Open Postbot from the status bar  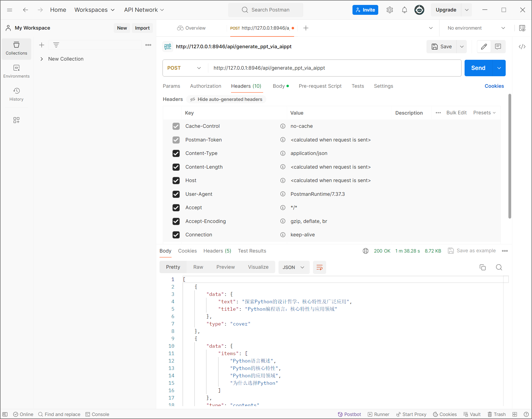349,414
